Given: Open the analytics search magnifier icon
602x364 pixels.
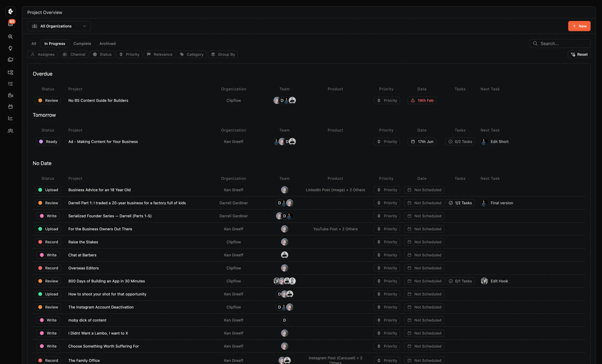Looking at the screenshot, I should [10, 37].
